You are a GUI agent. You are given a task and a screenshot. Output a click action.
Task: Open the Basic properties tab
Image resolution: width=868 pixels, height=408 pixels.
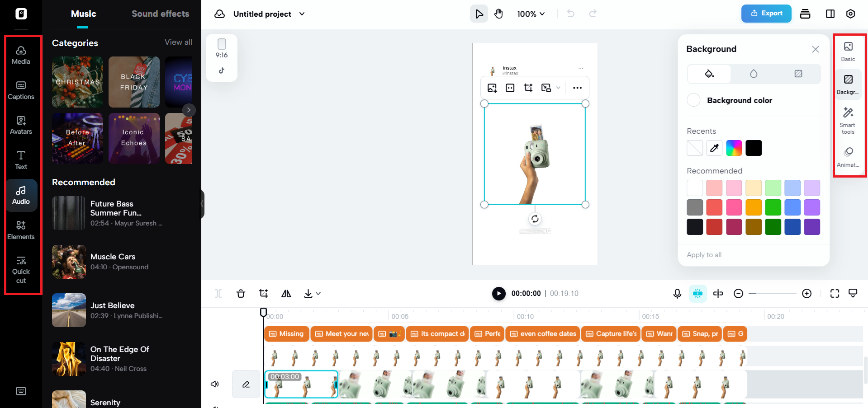pyautogui.click(x=848, y=51)
